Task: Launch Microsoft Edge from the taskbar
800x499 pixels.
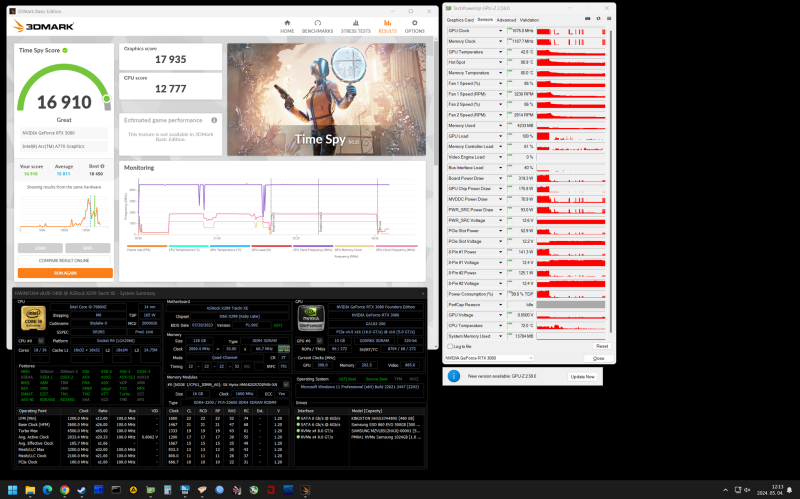Action: (47, 490)
